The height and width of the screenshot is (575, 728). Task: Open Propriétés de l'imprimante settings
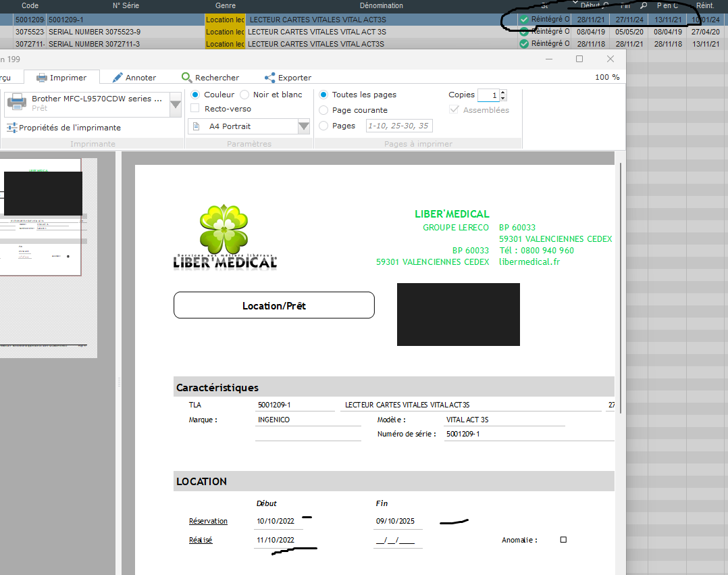pos(63,128)
